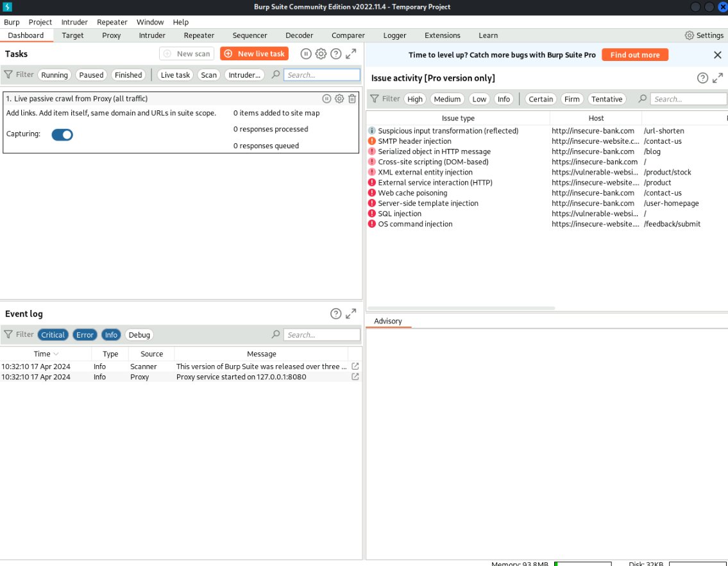This screenshot has height=566, width=728.
Task: Open the Tasks panel help icon
Action: point(335,54)
